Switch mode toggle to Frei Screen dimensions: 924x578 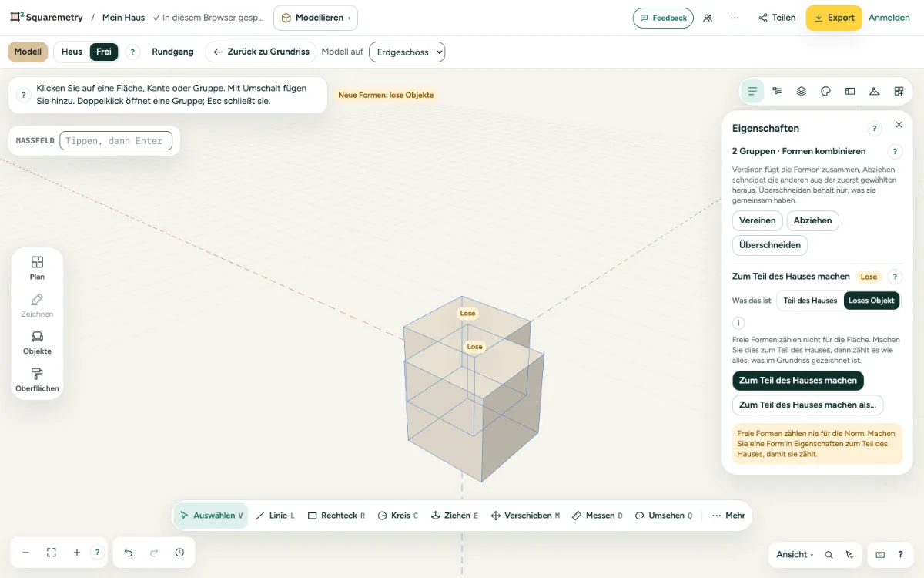[x=104, y=52]
